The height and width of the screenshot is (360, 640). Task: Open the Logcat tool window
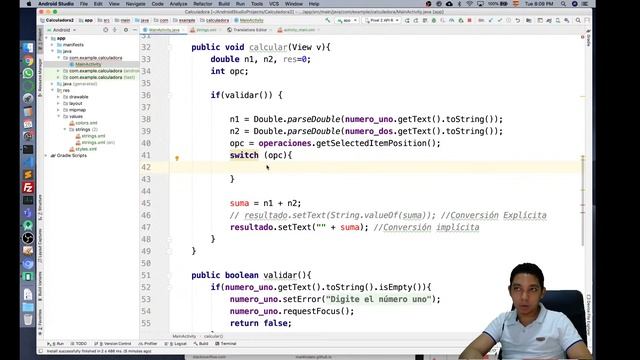tap(176, 344)
